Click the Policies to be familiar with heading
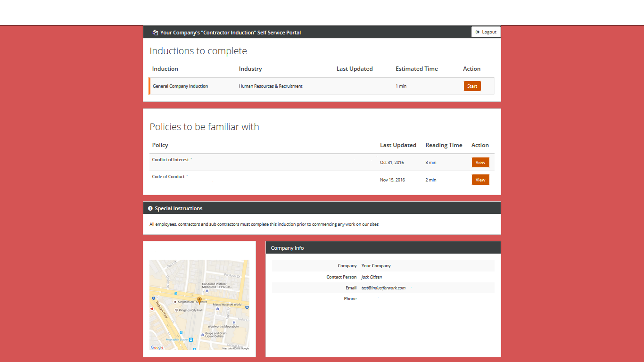 204,127
